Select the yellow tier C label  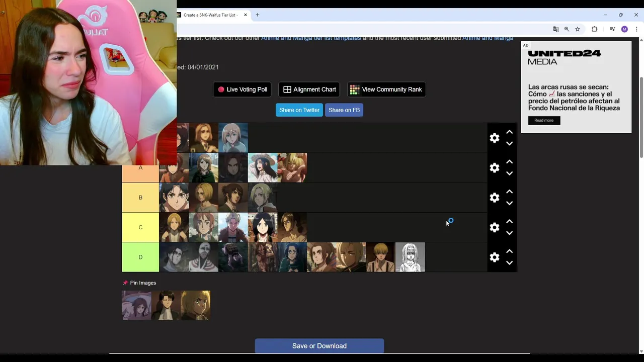click(x=140, y=227)
